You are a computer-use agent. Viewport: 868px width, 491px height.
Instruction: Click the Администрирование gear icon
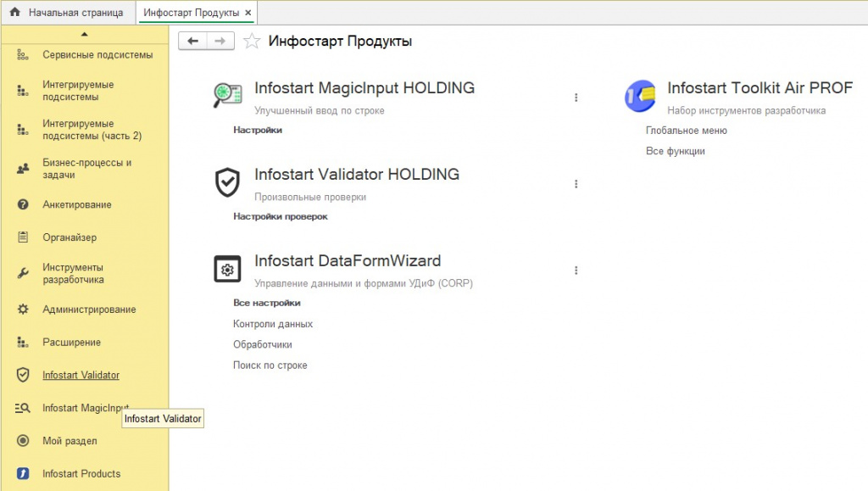coord(23,309)
